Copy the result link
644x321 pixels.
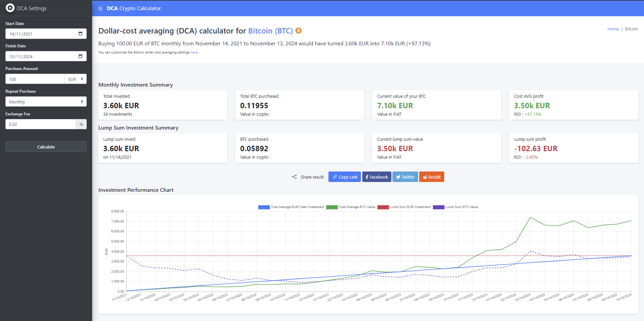344,177
